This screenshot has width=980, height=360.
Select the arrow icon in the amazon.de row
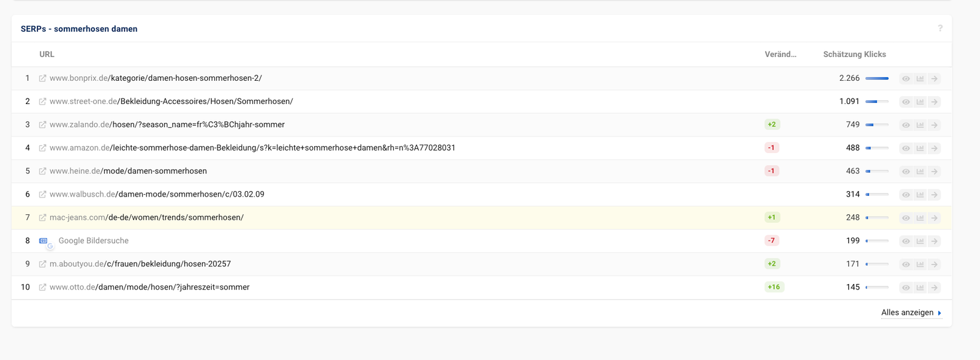pyautogui.click(x=934, y=148)
